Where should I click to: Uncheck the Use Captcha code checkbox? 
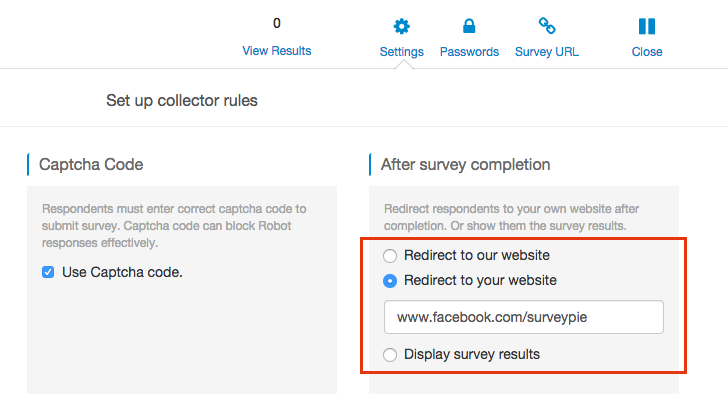[48, 272]
